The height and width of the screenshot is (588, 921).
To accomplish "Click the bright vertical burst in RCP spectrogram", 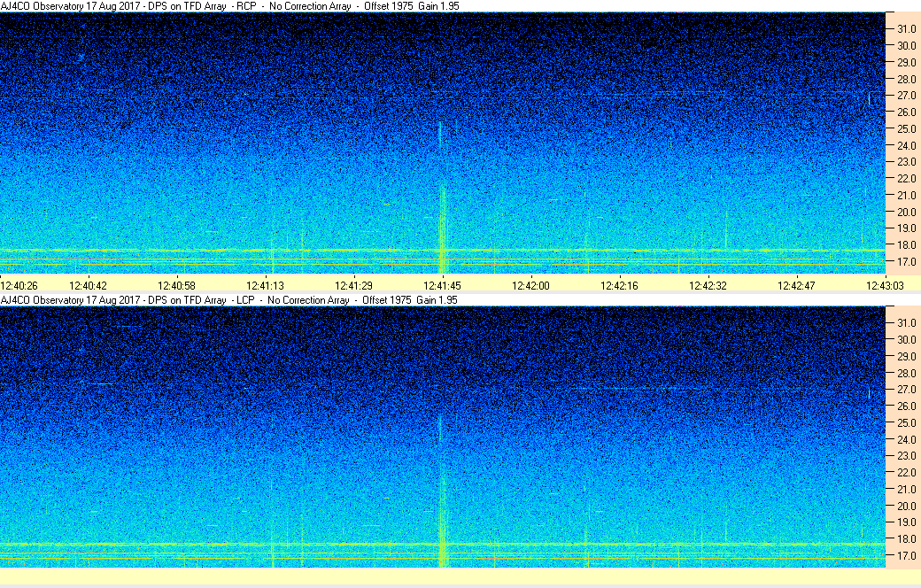I will [441, 221].
